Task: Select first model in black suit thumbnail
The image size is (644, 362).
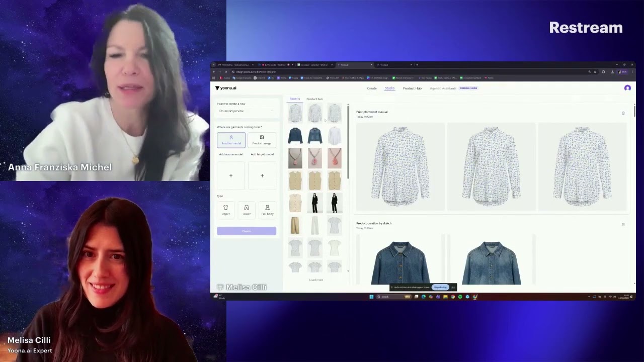Action: [315, 203]
